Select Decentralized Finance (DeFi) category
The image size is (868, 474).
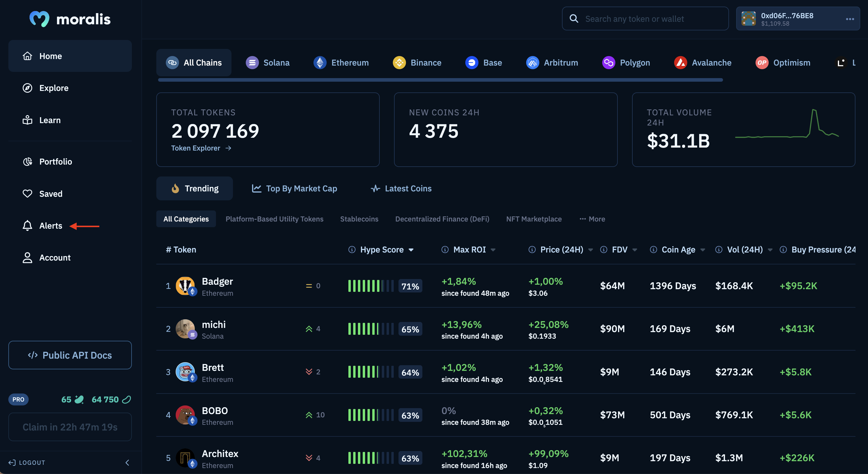pos(442,219)
